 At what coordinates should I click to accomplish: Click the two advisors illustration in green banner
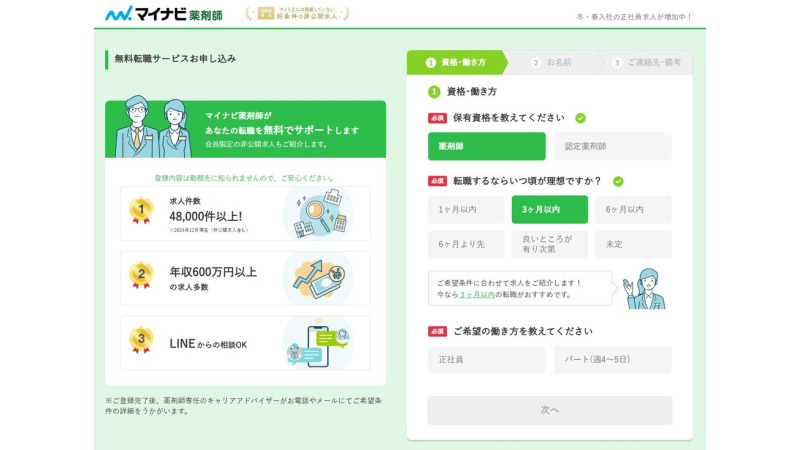pyautogui.click(x=155, y=127)
